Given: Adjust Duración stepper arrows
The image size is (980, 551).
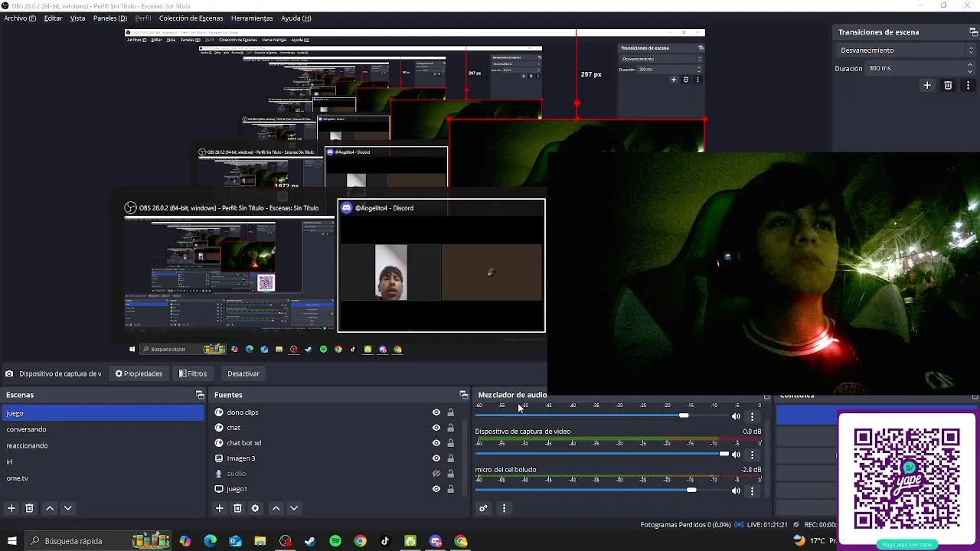Looking at the screenshot, I should pyautogui.click(x=970, y=68).
